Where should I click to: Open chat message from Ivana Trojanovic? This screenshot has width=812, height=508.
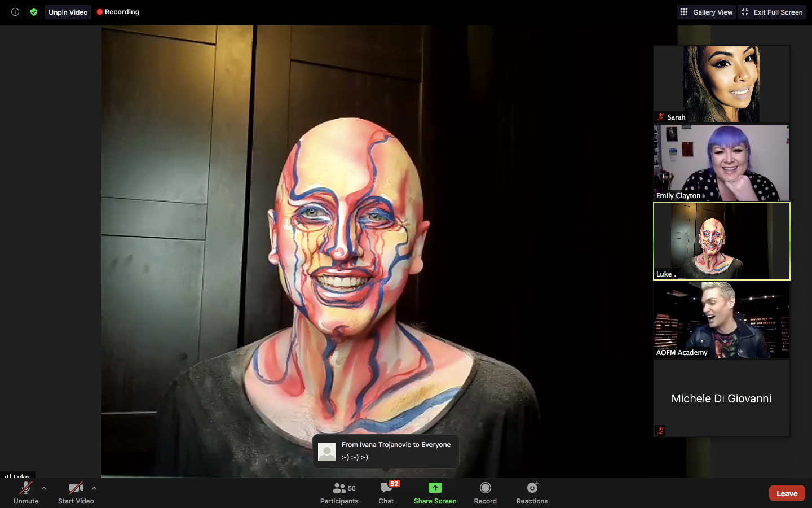386,451
